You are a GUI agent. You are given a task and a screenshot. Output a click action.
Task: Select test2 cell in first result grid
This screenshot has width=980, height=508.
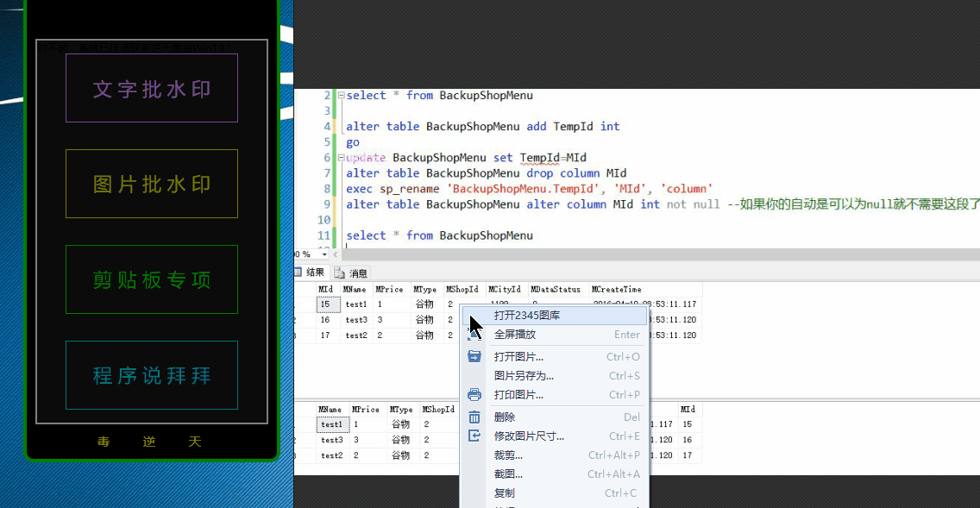[x=357, y=336]
